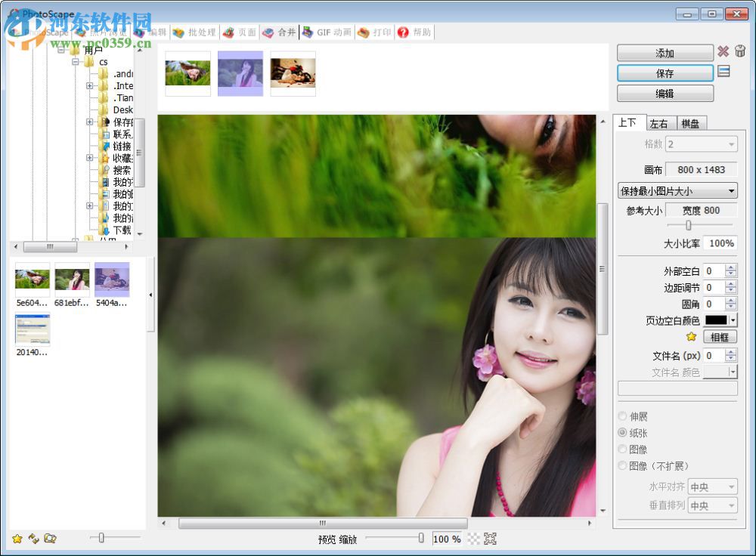This screenshot has height=556, width=756.
Task: Select the second photo thumbnail at the top
Action: click(x=240, y=73)
